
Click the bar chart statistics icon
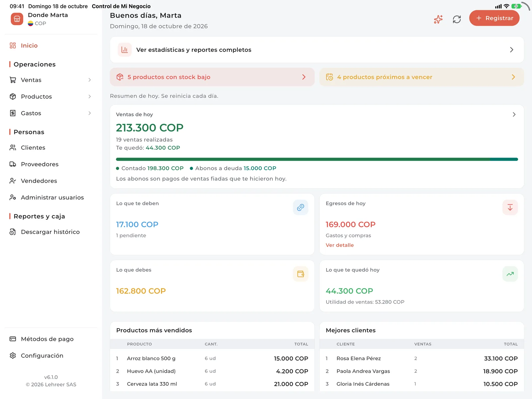point(125,50)
